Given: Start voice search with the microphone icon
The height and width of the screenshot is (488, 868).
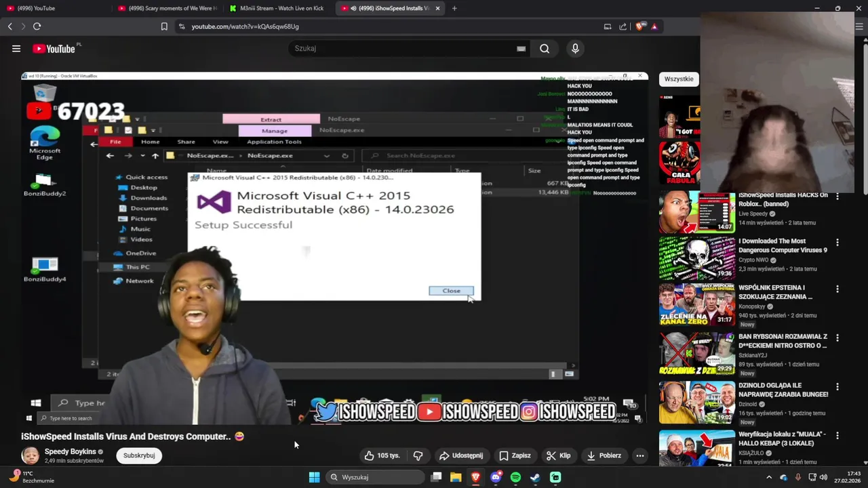Looking at the screenshot, I should pyautogui.click(x=575, y=49).
